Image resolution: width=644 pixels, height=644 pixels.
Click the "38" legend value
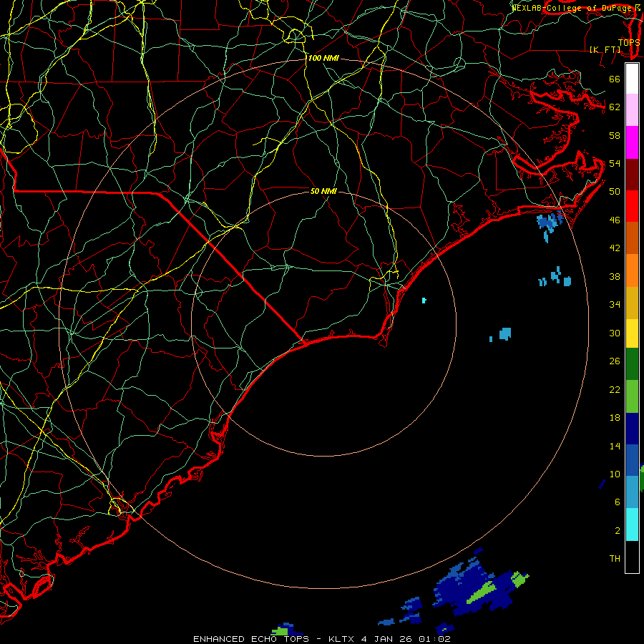pyautogui.click(x=615, y=277)
